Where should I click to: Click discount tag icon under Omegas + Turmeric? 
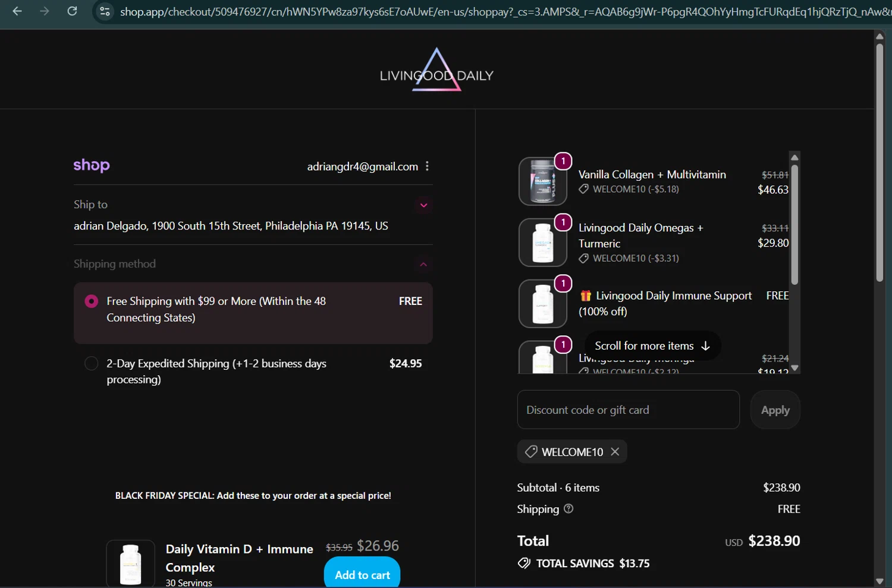[584, 258]
